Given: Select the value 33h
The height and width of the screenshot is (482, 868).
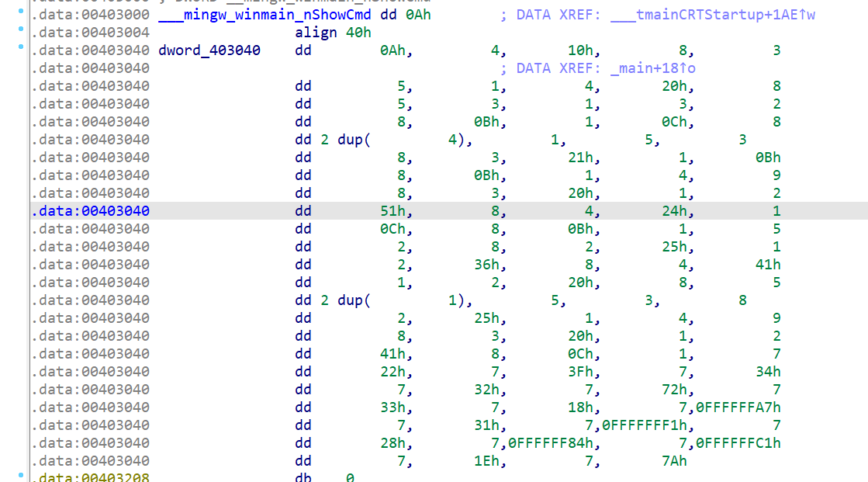Looking at the screenshot, I should pyautogui.click(x=393, y=407).
